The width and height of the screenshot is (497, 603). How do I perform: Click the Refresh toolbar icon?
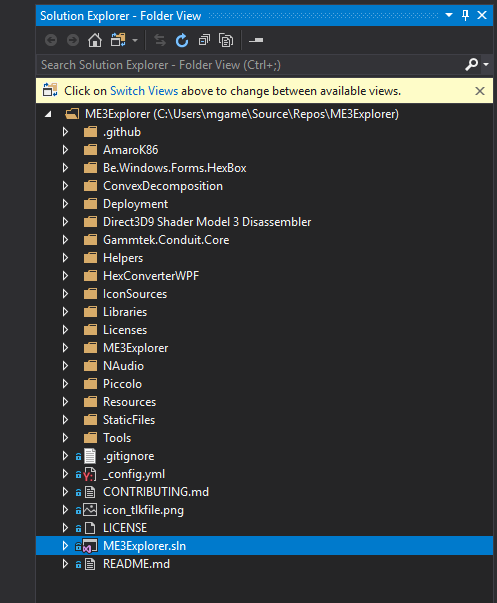[x=182, y=40]
